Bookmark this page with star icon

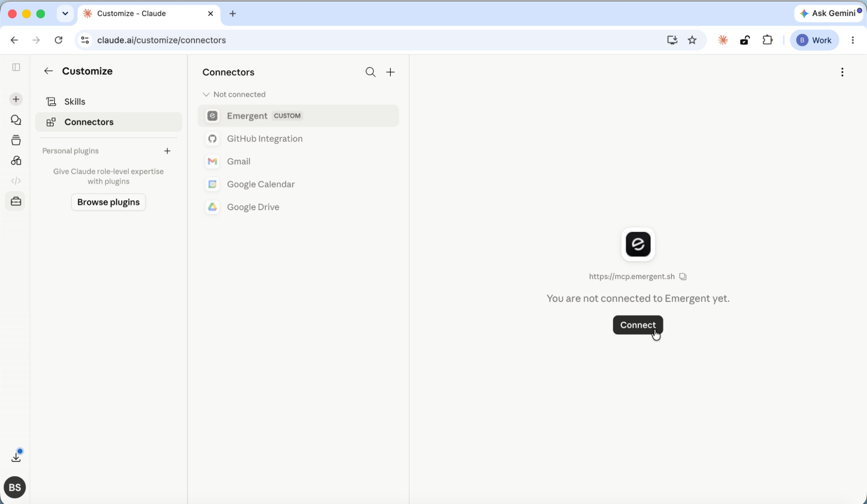pyautogui.click(x=692, y=40)
